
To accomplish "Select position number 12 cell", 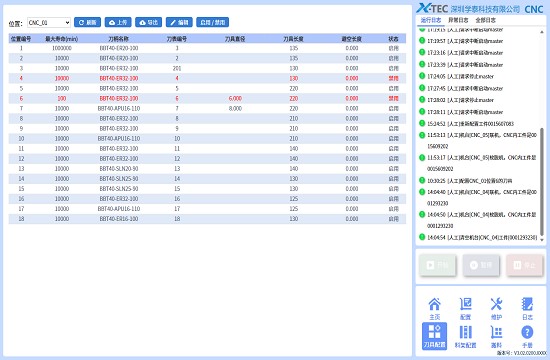I will [21, 159].
